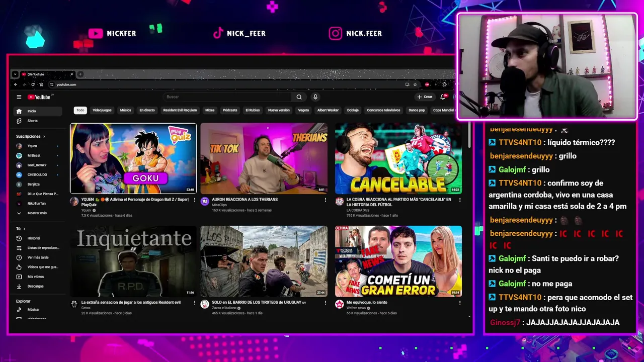Select the Música filter chip
Screen dimensions: 644x362
126,110
